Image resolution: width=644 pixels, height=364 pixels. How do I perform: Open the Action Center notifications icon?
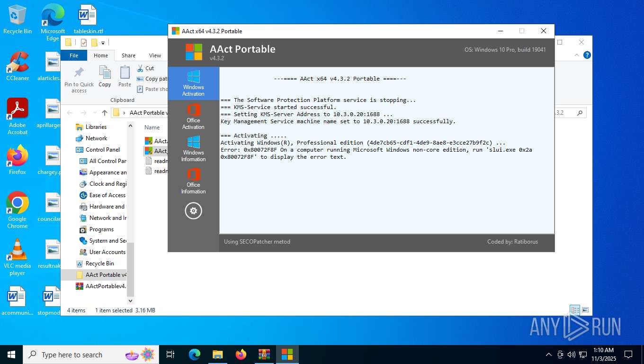click(628, 355)
